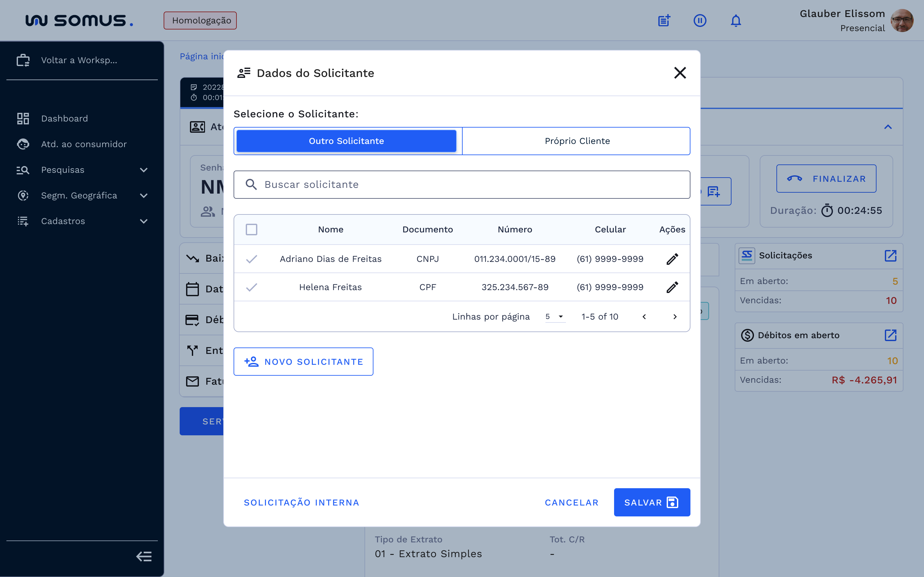Open the Linhas por página dropdown
Image resolution: width=924 pixels, height=577 pixels.
point(554,316)
